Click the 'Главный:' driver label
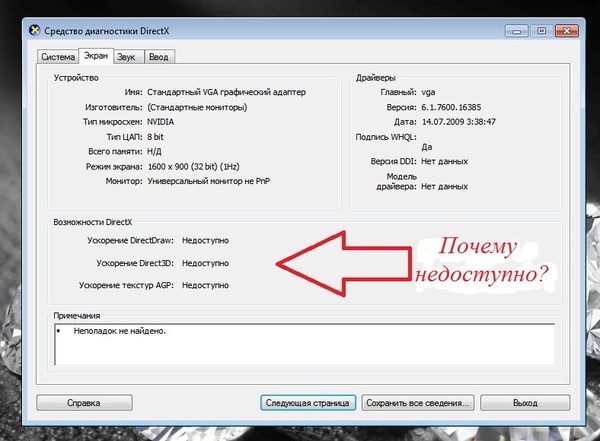 pyautogui.click(x=398, y=92)
